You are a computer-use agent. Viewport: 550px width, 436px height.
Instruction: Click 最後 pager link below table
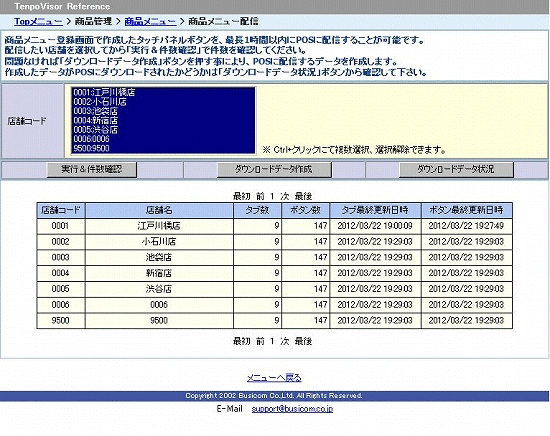tap(303, 341)
